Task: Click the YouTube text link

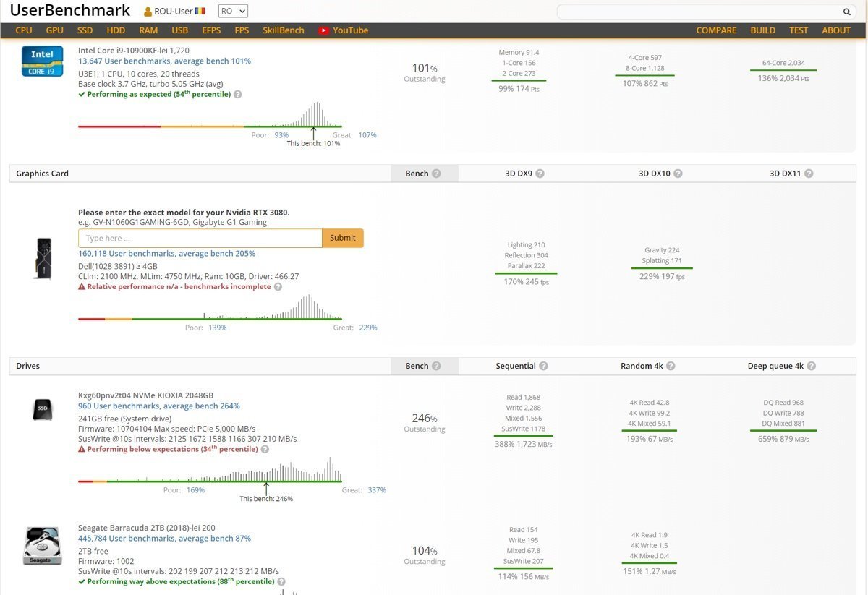Action: [x=351, y=30]
